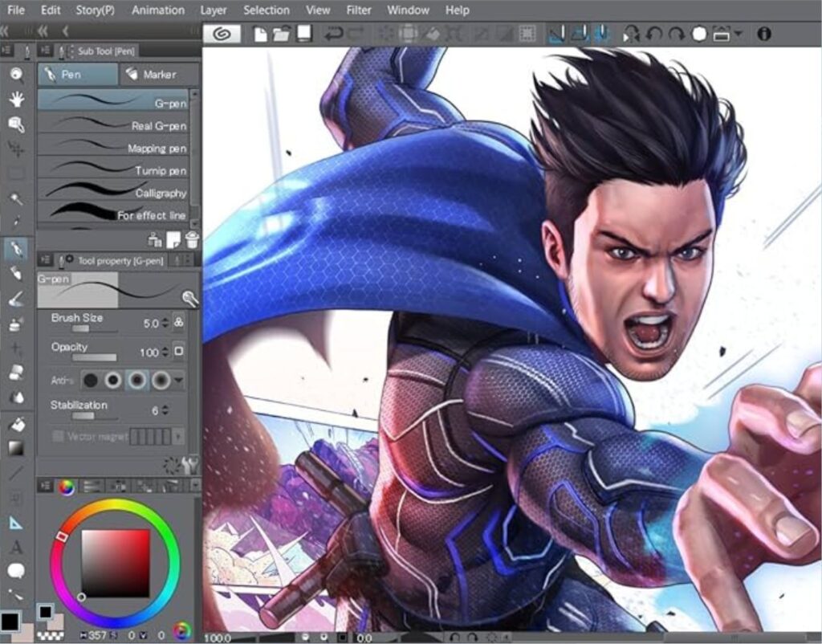This screenshot has height=644, width=822.
Task: Enable the Vector magnet checkbox
Action: point(58,436)
